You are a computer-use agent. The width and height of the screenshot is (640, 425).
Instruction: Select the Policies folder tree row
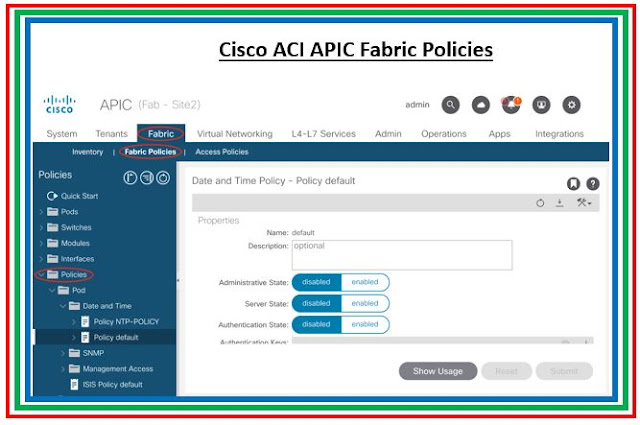pos(105,274)
